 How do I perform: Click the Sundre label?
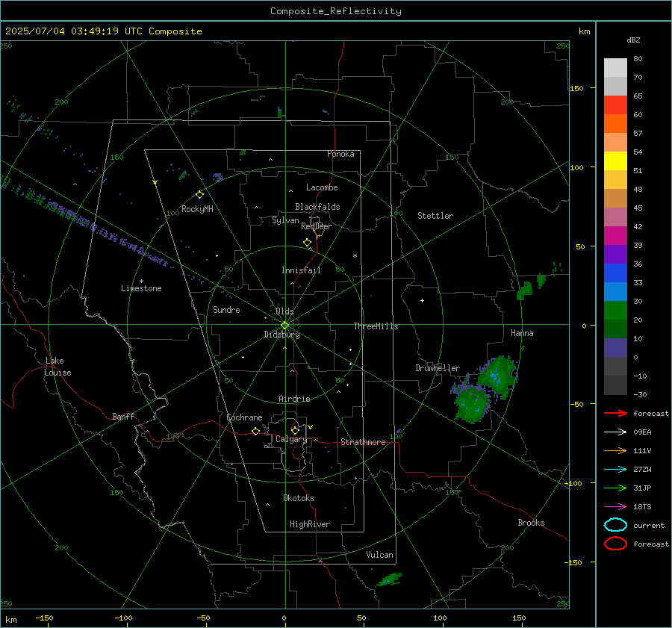226,309
